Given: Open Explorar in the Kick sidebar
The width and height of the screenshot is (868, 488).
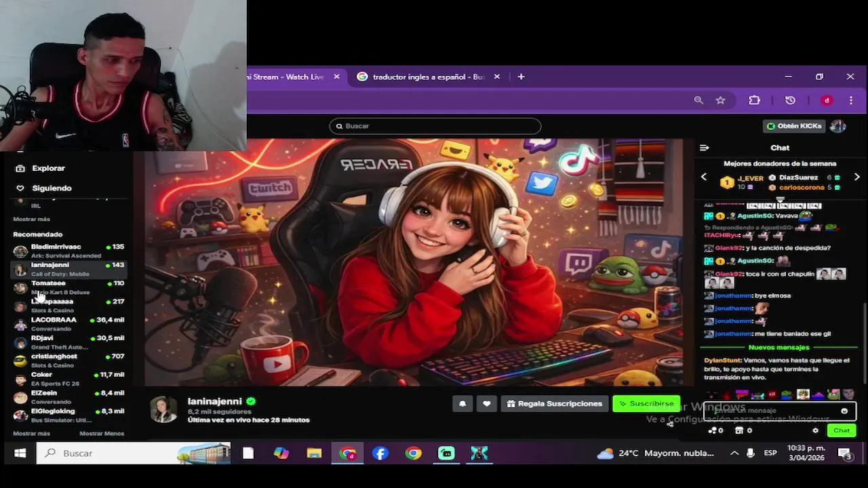Looking at the screenshot, I should [41, 168].
